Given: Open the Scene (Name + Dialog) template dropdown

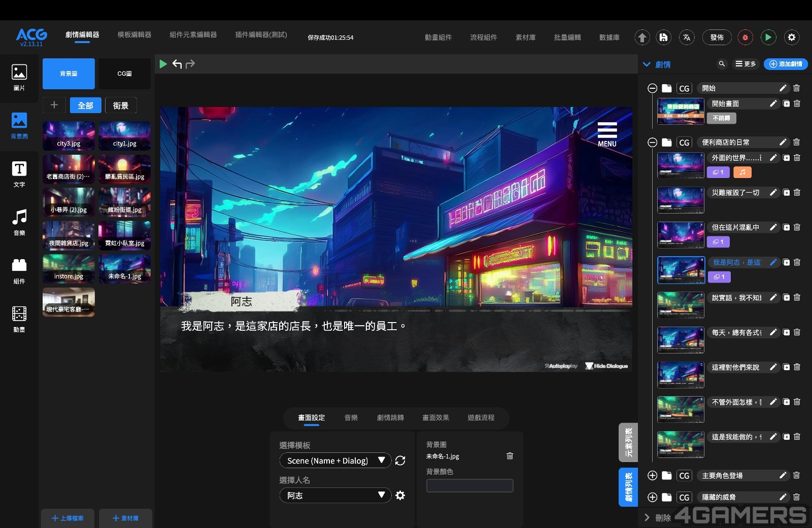Looking at the screenshot, I should click(x=335, y=461).
